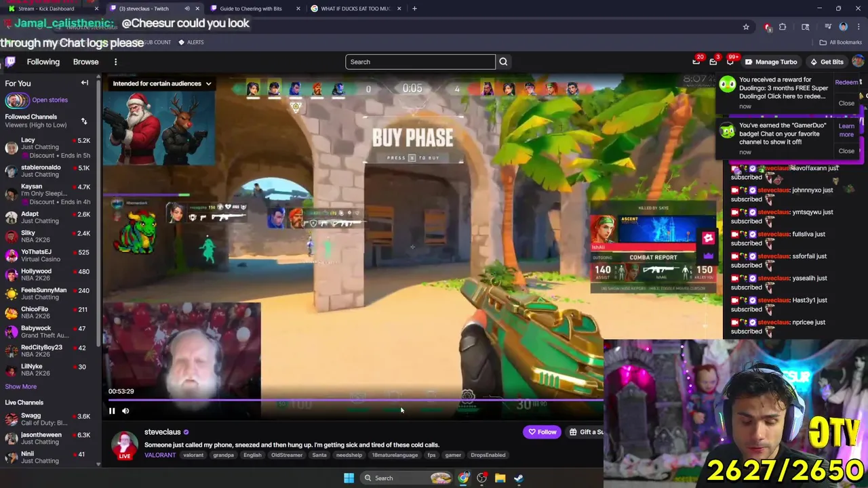This screenshot has height=488, width=868.
Task: Click Learn more on GamerDuo badge
Action: pyautogui.click(x=846, y=130)
